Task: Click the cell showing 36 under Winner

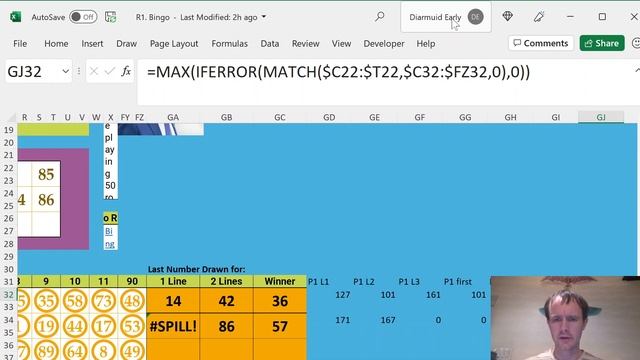Action: [x=280, y=301]
